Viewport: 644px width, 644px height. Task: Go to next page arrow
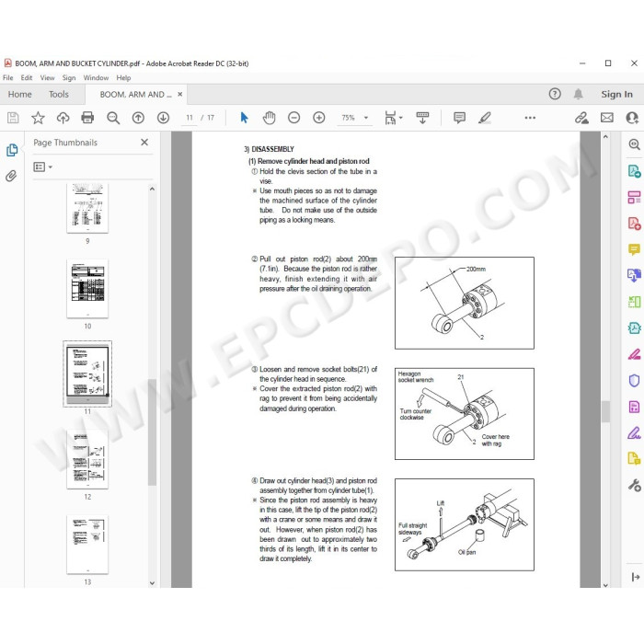pos(163,118)
